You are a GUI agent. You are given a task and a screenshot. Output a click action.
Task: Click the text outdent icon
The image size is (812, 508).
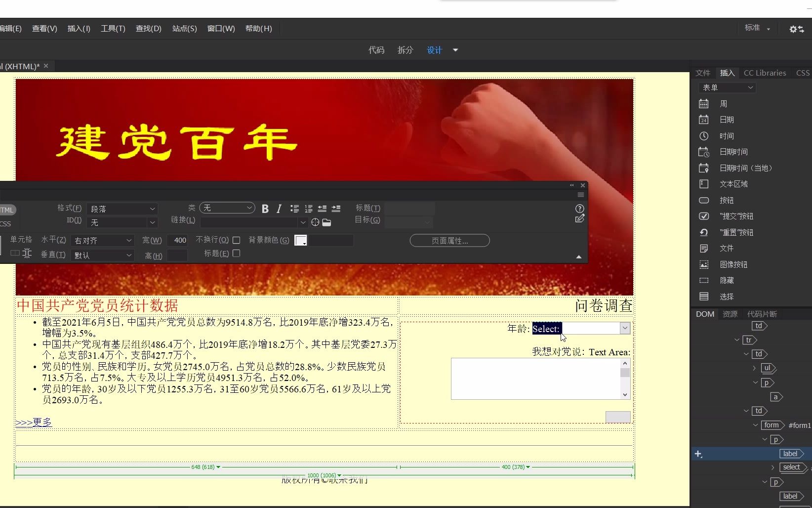(x=322, y=209)
